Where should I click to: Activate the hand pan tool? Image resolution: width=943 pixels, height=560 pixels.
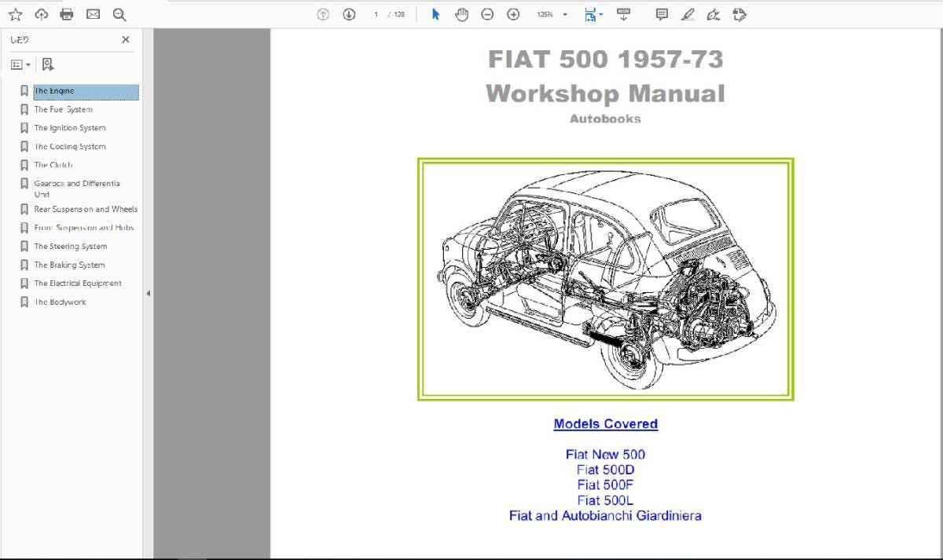point(461,14)
